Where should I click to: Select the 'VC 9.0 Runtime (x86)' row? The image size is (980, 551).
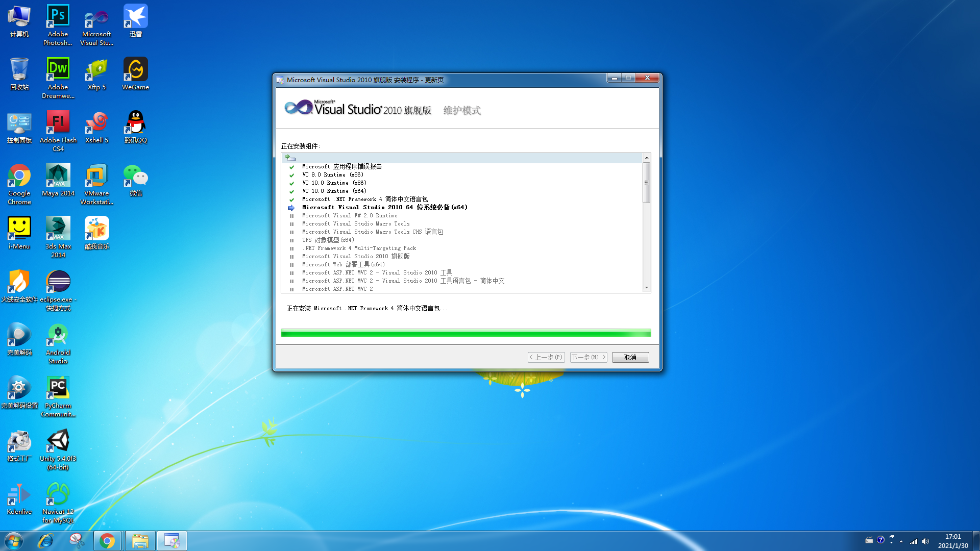(x=461, y=174)
